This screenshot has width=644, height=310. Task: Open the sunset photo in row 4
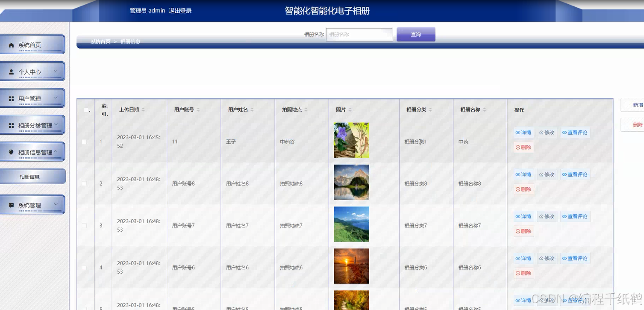pyautogui.click(x=351, y=266)
